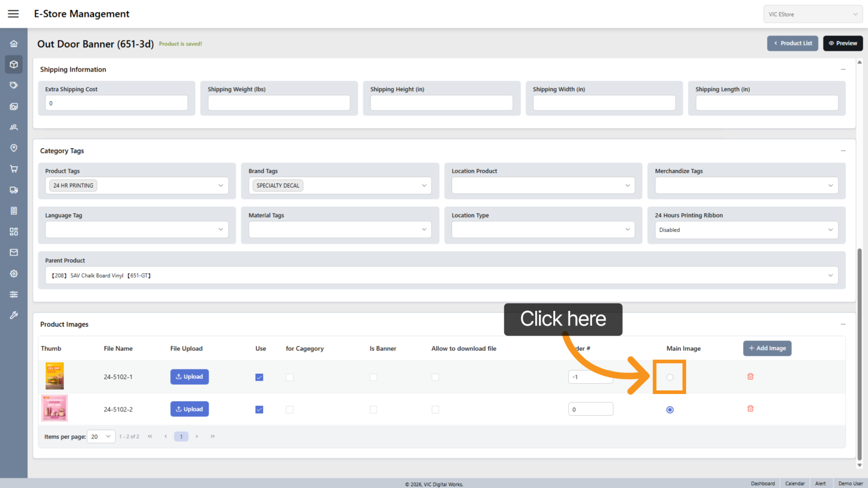This screenshot has width=868, height=488.
Task: Open the Calendar footer tab
Action: pyautogui.click(x=795, y=483)
